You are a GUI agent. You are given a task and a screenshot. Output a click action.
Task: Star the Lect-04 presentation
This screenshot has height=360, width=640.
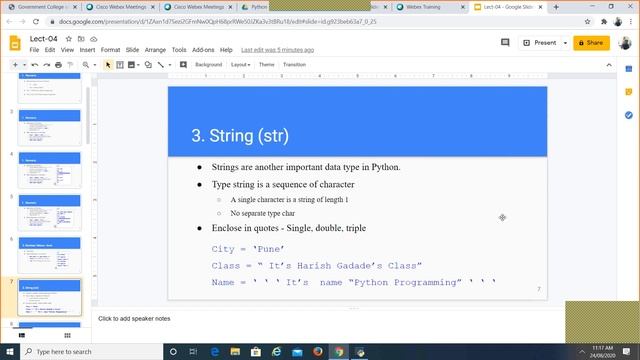(69, 39)
